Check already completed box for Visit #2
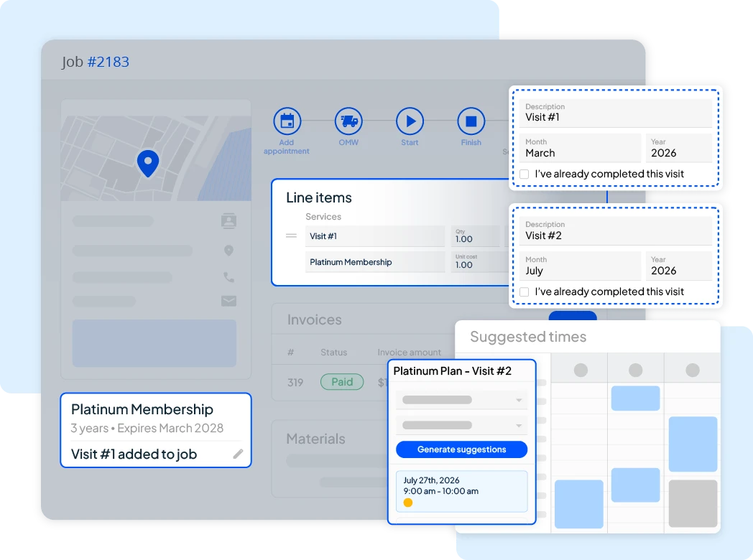Viewport: 753px width, 560px height. click(525, 292)
